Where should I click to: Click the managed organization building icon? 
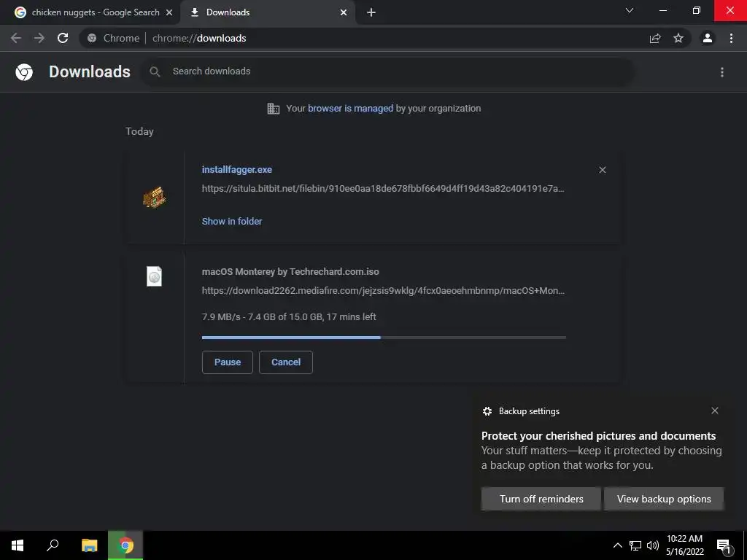pos(274,109)
